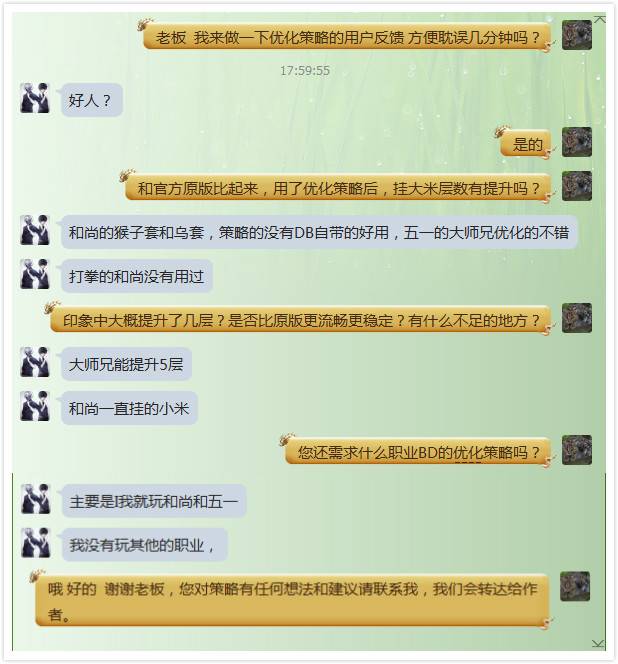Click first gold message starting with 老板
This screenshot has width=618, height=664.
(x=347, y=38)
